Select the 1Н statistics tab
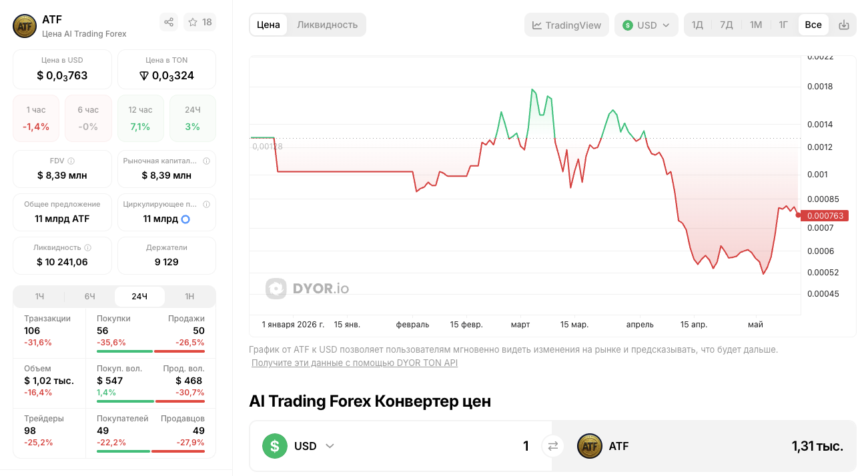This screenshot has width=868, height=476. click(x=189, y=296)
